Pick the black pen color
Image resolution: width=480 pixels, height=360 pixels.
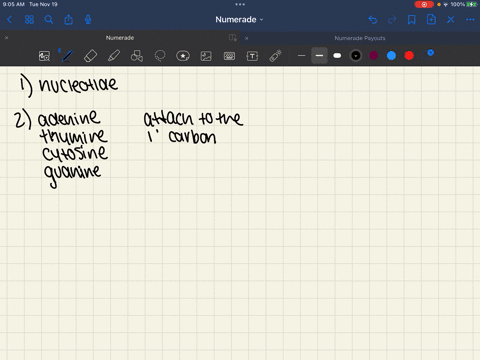[356, 56]
